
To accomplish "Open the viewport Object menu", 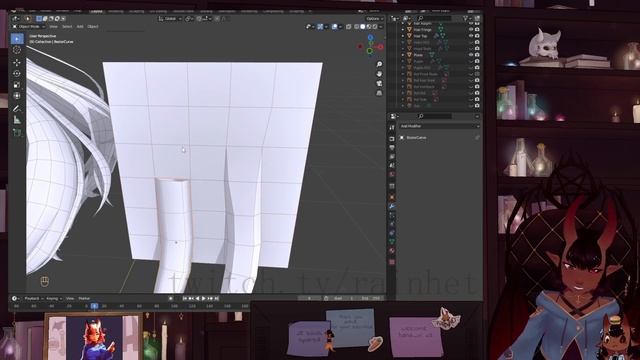I will coord(93,27).
